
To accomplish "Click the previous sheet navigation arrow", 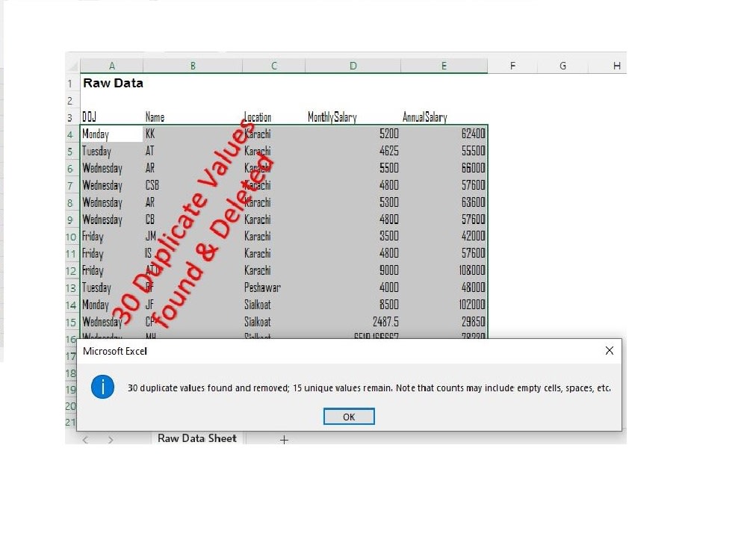I will click(x=88, y=440).
